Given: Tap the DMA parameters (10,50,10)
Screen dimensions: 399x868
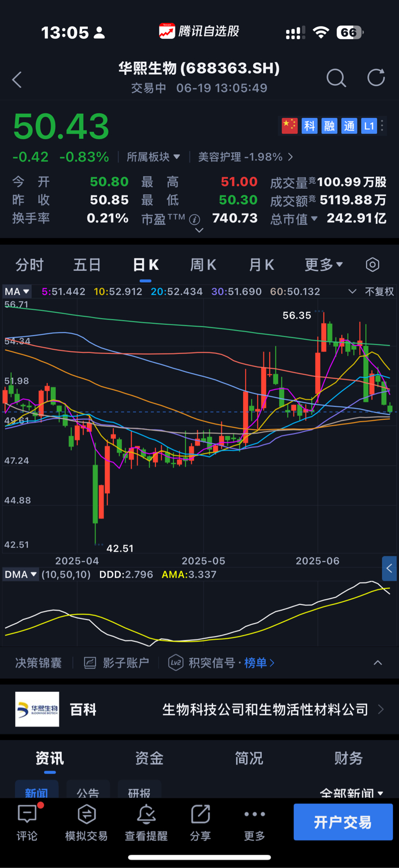Looking at the screenshot, I should click(66, 574).
